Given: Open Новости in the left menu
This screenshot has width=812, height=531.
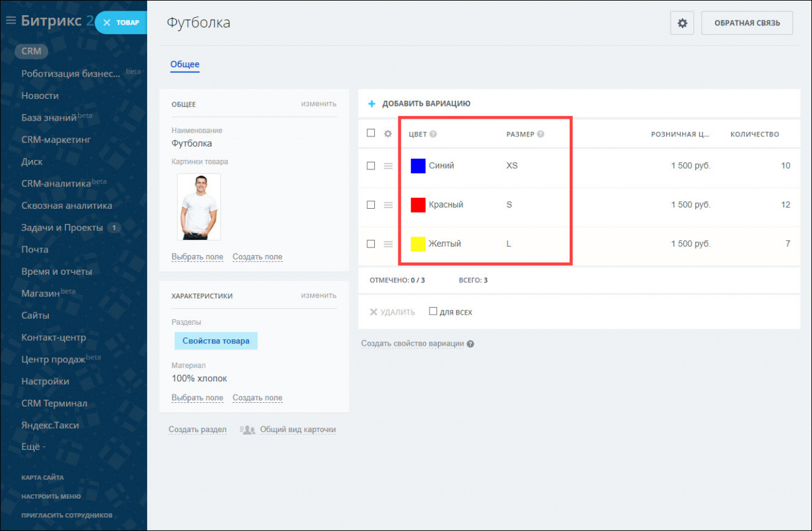Looking at the screenshot, I should [40, 96].
